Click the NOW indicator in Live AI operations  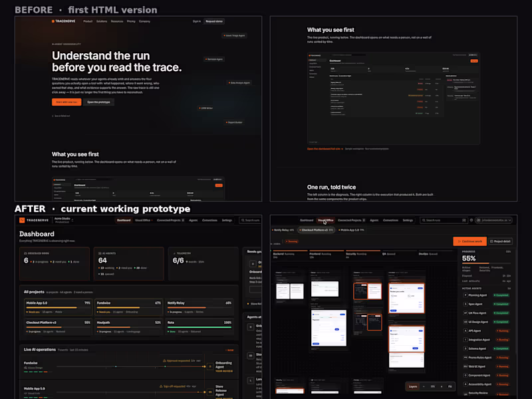[x=229, y=350]
